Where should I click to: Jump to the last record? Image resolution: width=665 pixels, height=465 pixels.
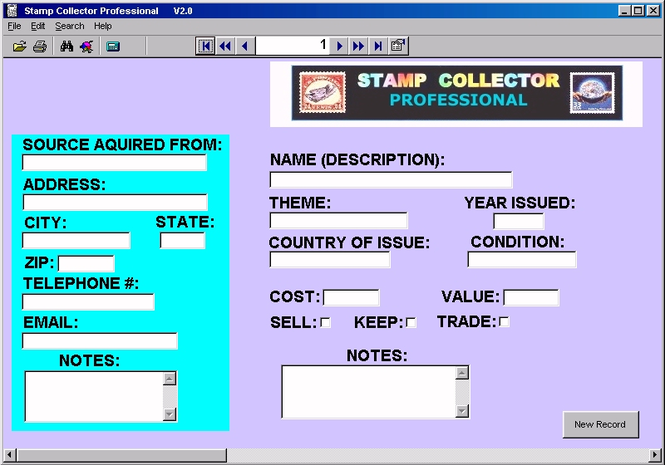pos(378,46)
